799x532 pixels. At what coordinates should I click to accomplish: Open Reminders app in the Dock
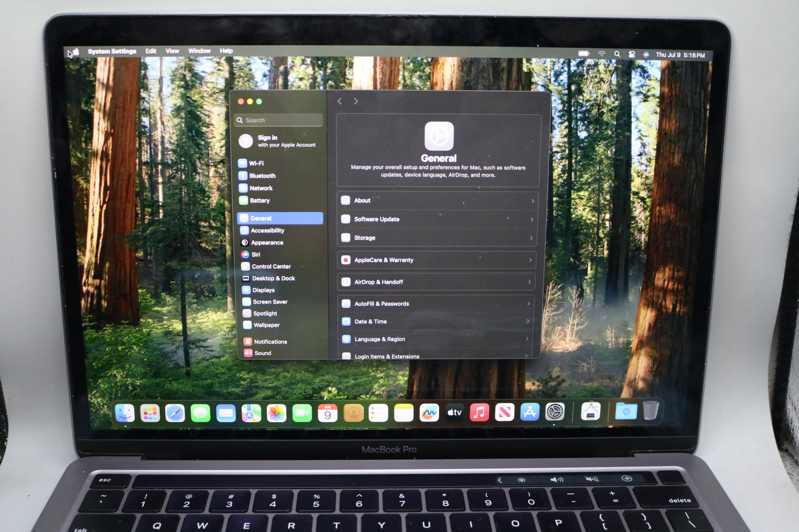378,413
